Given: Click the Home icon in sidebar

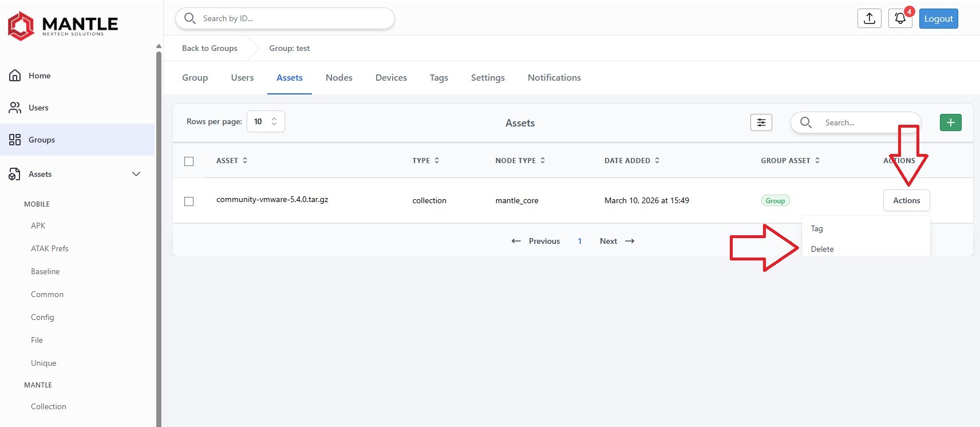Looking at the screenshot, I should click(15, 76).
